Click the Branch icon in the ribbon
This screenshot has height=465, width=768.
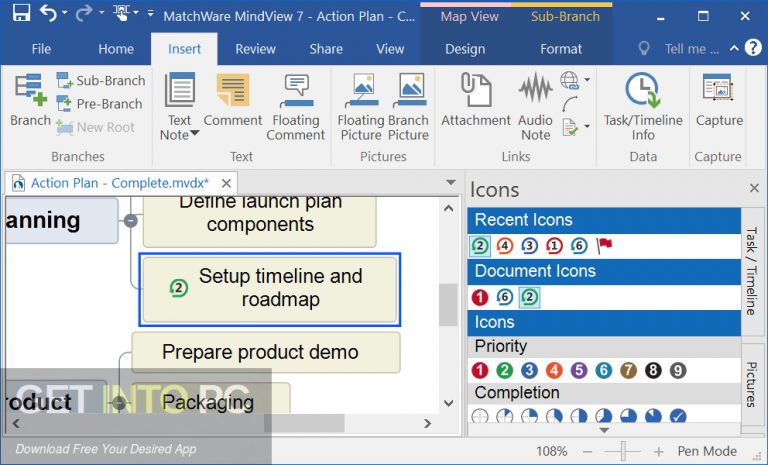[30, 102]
